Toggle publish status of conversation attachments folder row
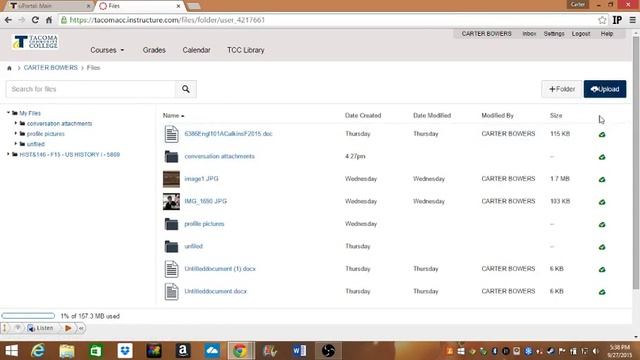The height and width of the screenshot is (360, 640). [602, 157]
